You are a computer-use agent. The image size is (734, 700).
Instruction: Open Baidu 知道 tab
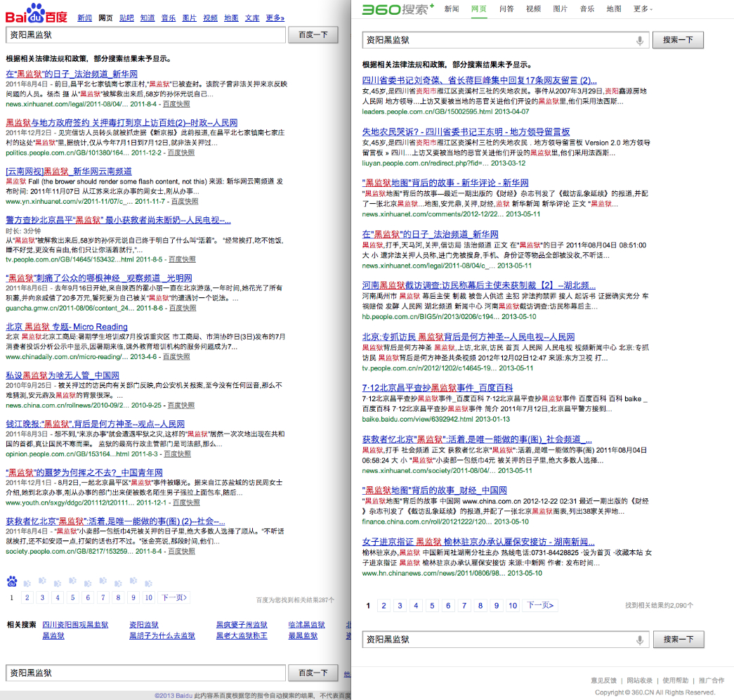pos(148,18)
